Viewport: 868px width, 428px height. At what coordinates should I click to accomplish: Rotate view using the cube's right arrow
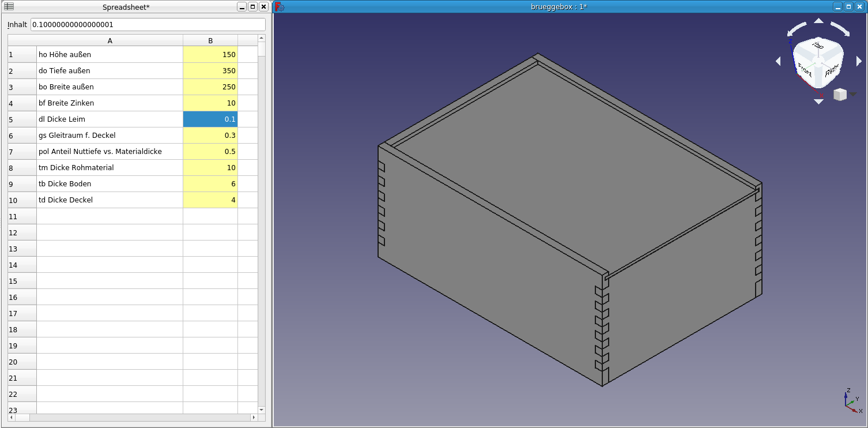(x=859, y=61)
